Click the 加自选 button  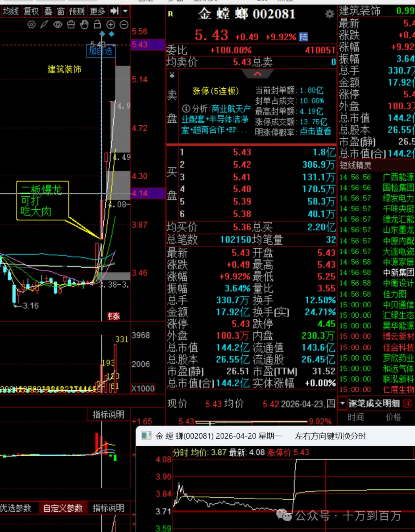(x=101, y=51)
